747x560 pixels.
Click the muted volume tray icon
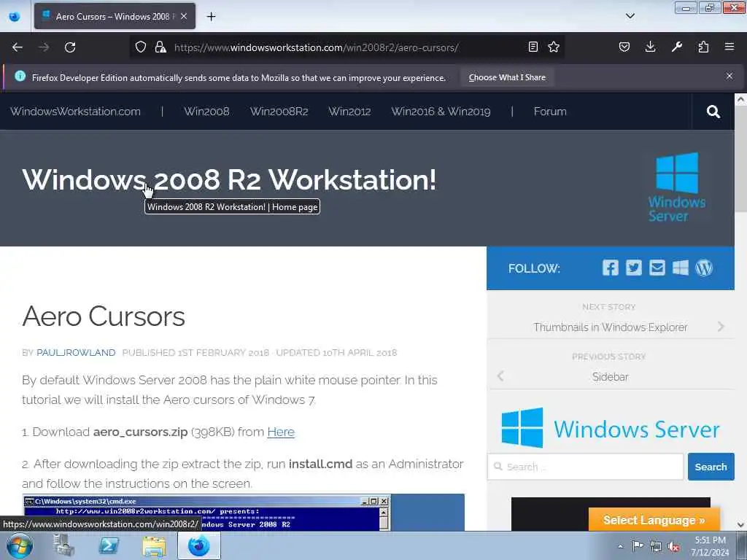(673, 546)
